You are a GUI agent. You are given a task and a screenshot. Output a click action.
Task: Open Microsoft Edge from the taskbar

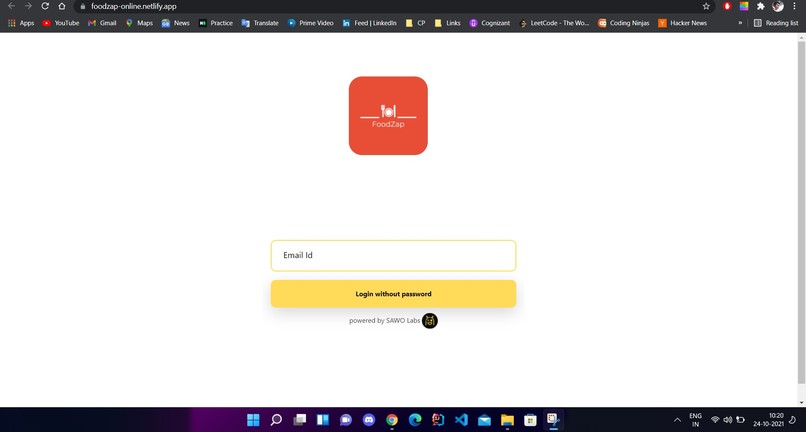[415, 420]
